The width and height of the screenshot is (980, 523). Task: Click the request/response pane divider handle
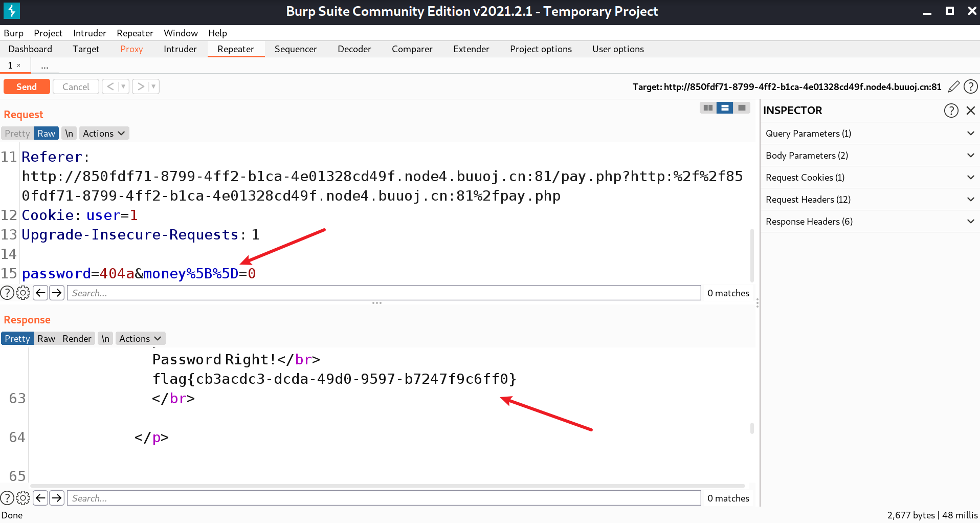[377, 303]
